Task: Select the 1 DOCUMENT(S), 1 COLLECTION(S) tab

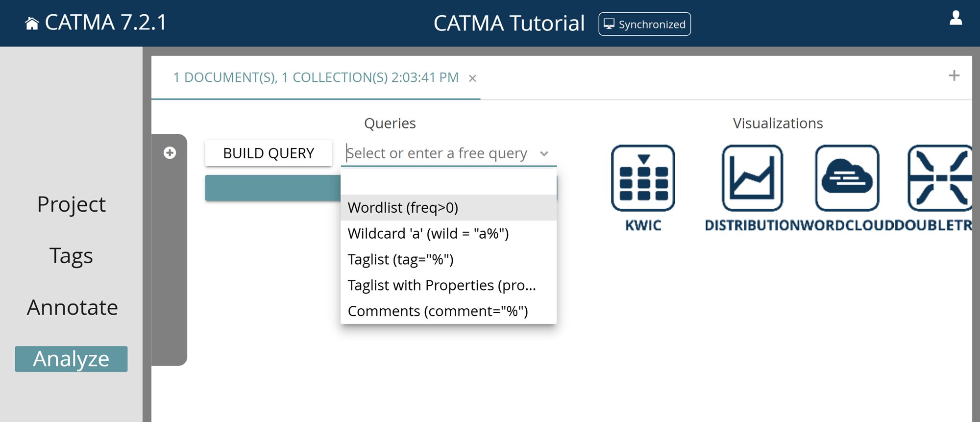Action: 316,77
